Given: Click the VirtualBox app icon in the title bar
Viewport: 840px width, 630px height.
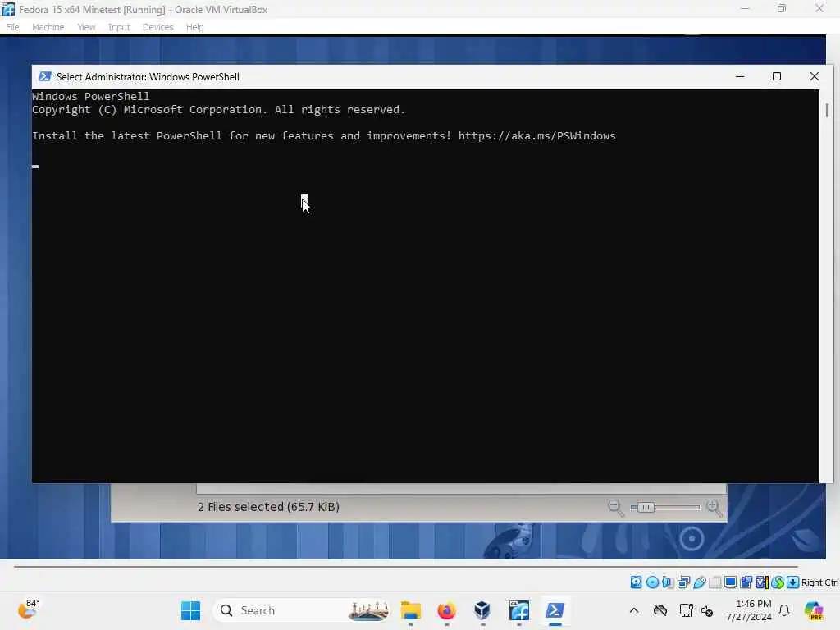Looking at the screenshot, I should [8, 9].
